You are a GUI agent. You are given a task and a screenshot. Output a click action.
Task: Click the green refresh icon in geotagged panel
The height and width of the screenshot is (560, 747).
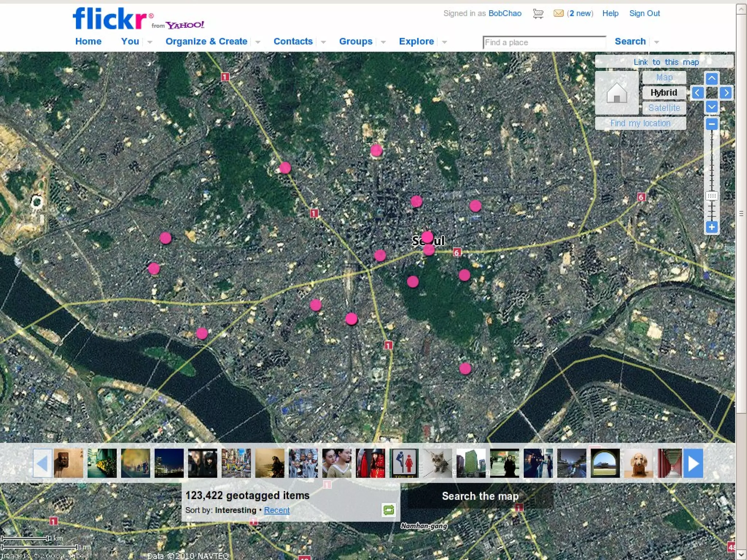(389, 510)
